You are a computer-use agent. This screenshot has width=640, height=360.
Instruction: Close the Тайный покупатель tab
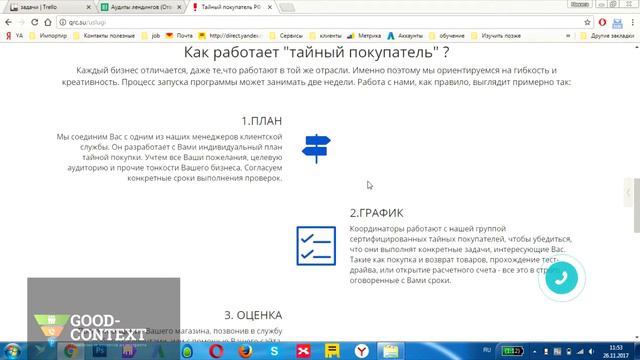(x=270, y=7)
